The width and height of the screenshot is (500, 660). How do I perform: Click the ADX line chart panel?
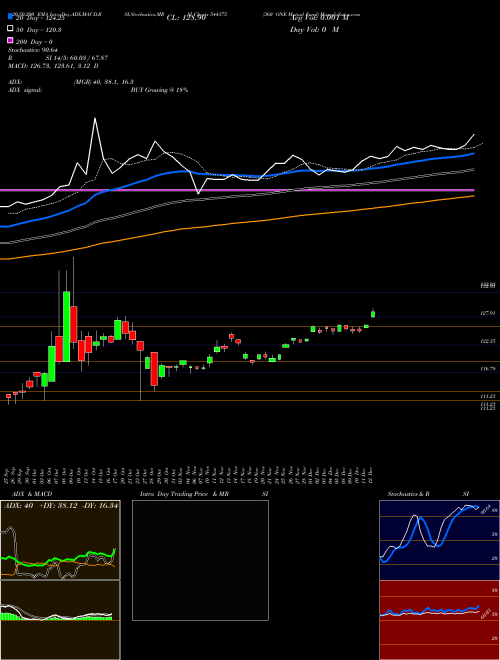(60, 540)
